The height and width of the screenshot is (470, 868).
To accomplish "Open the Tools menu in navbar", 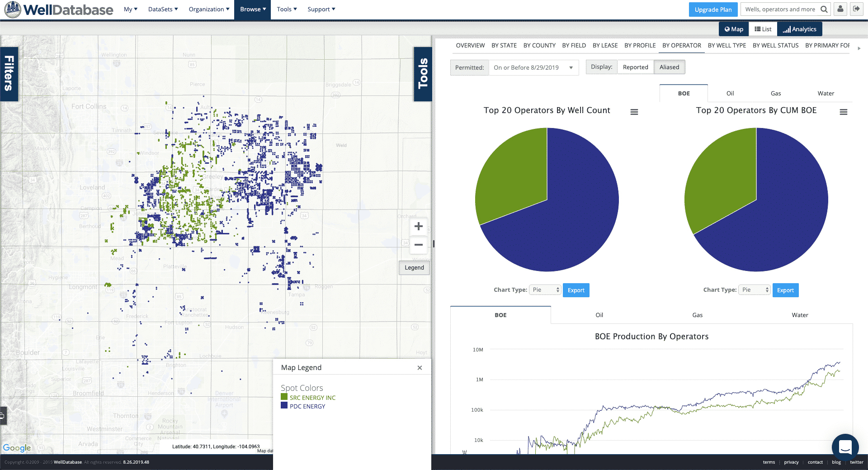I will (287, 9).
